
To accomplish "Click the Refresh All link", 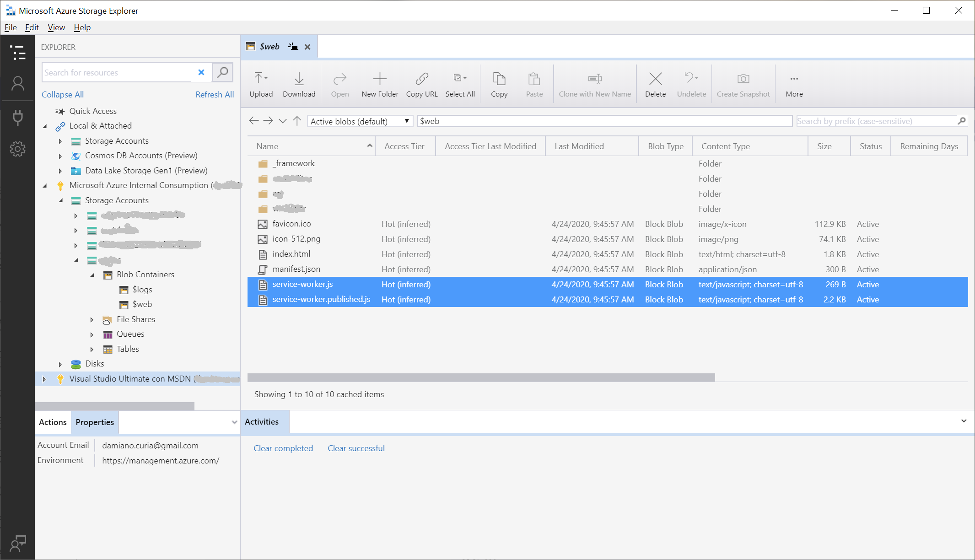I will pyautogui.click(x=215, y=94).
